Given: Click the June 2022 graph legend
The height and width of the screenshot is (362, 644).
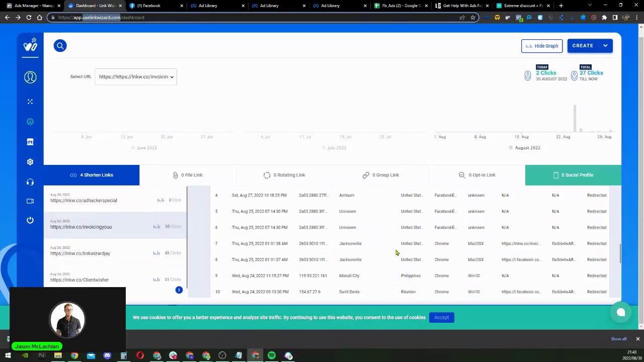Looking at the screenshot, I should pos(144,148).
